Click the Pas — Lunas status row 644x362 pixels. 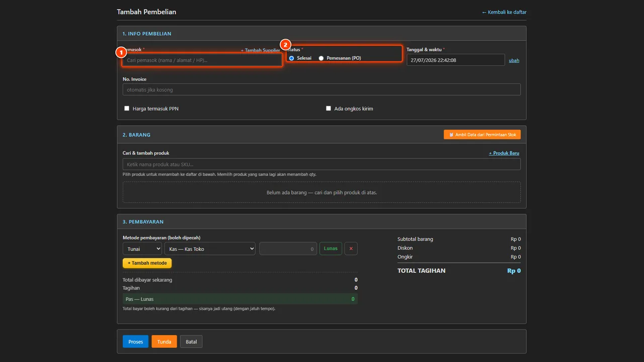click(x=240, y=299)
